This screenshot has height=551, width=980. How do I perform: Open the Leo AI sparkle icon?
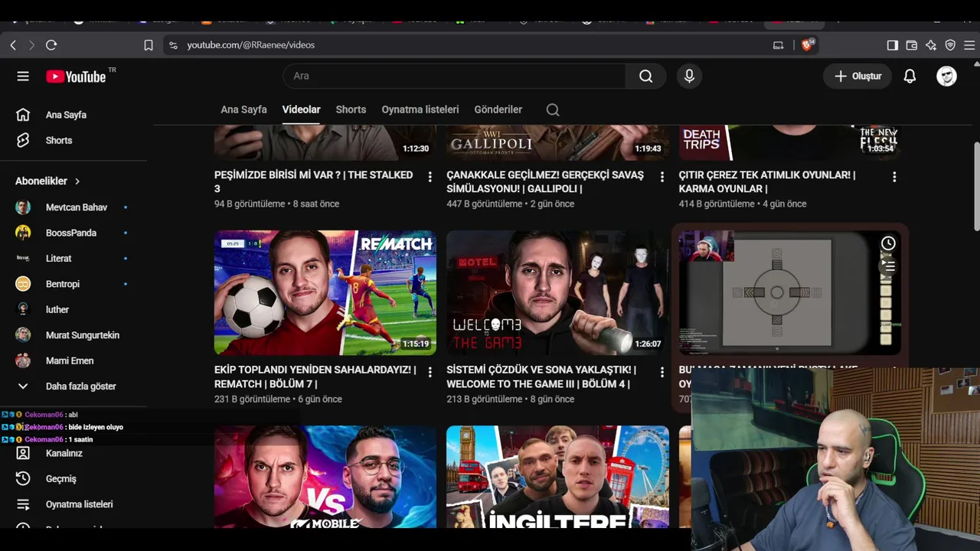click(x=930, y=45)
